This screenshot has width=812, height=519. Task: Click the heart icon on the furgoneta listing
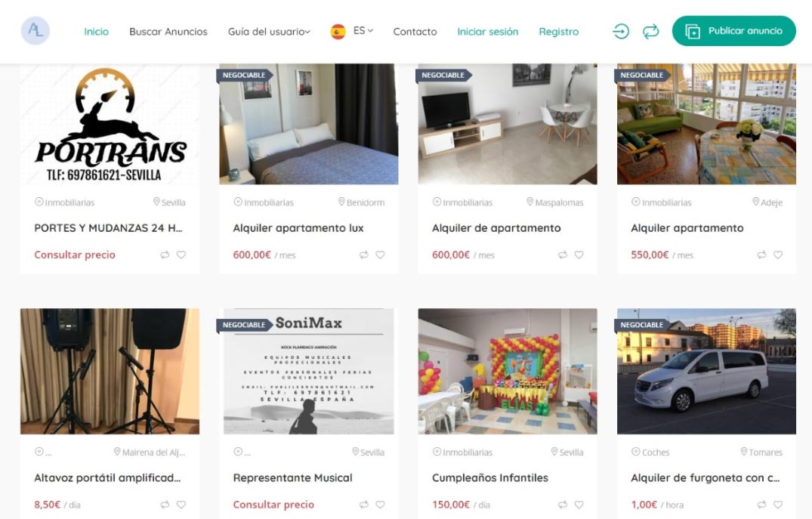(x=778, y=505)
